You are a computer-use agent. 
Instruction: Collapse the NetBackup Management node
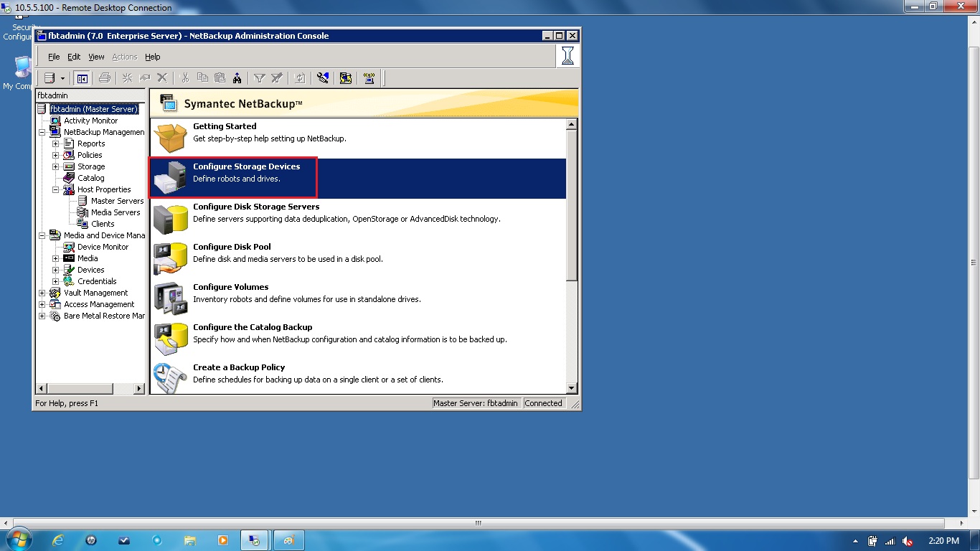(42, 132)
